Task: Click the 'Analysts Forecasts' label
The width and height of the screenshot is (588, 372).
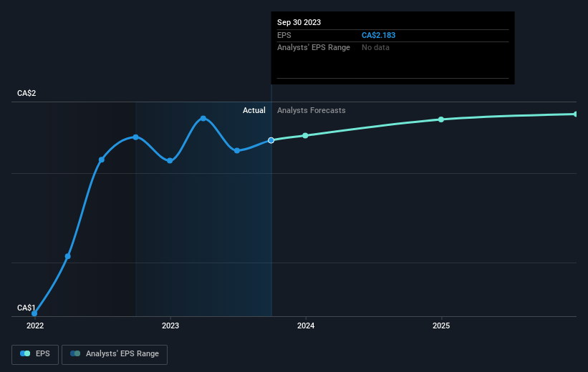Action: point(312,110)
